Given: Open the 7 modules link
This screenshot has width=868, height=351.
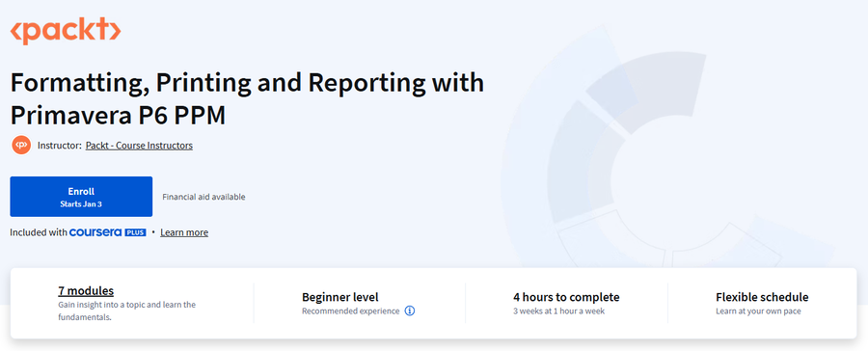Looking at the screenshot, I should tap(86, 290).
